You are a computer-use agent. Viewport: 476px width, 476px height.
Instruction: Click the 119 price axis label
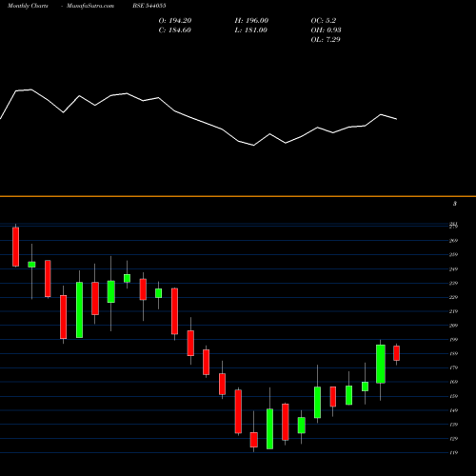453,452
